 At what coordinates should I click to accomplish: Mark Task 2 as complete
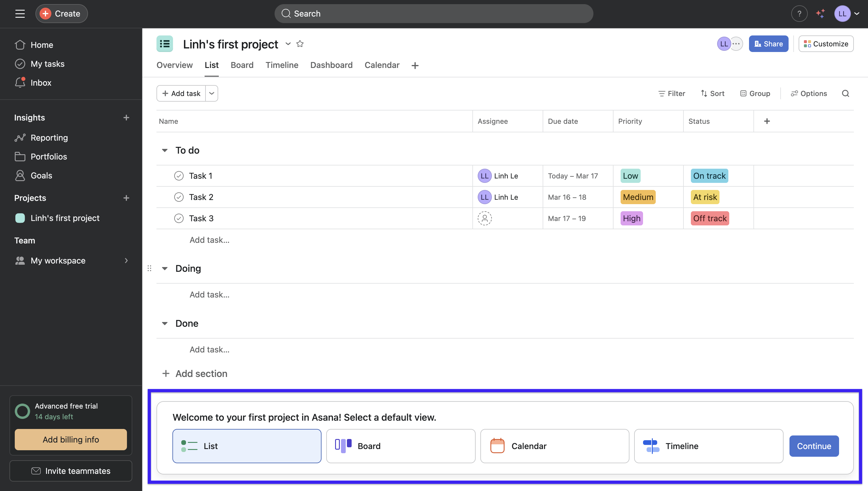(179, 197)
